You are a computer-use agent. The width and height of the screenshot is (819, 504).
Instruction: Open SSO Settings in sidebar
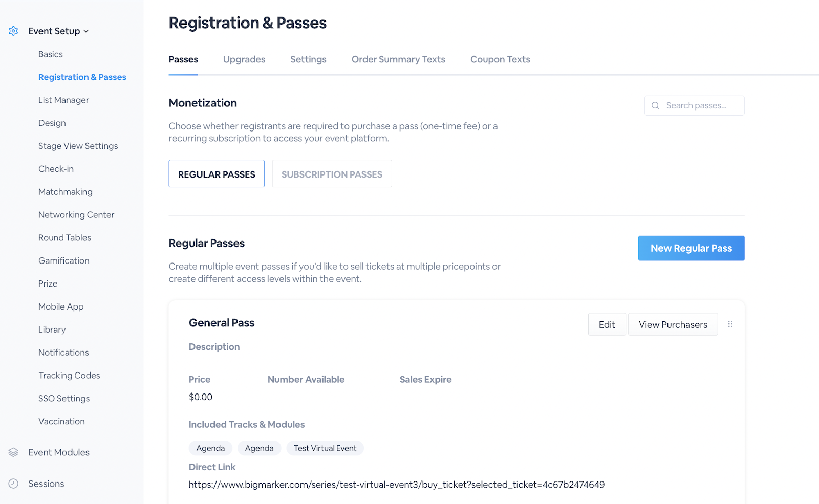tap(64, 399)
